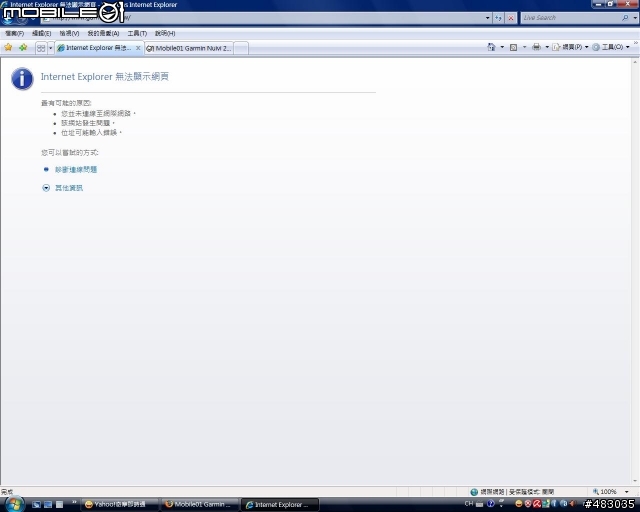640x512 pixels.
Task: Open the 網頁(P) page menu
Action: 570,47
